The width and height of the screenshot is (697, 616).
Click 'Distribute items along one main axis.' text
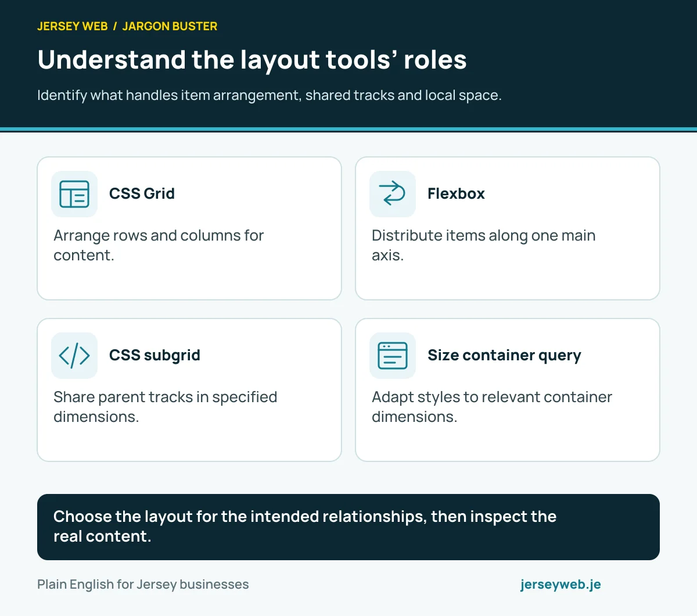[483, 245]
